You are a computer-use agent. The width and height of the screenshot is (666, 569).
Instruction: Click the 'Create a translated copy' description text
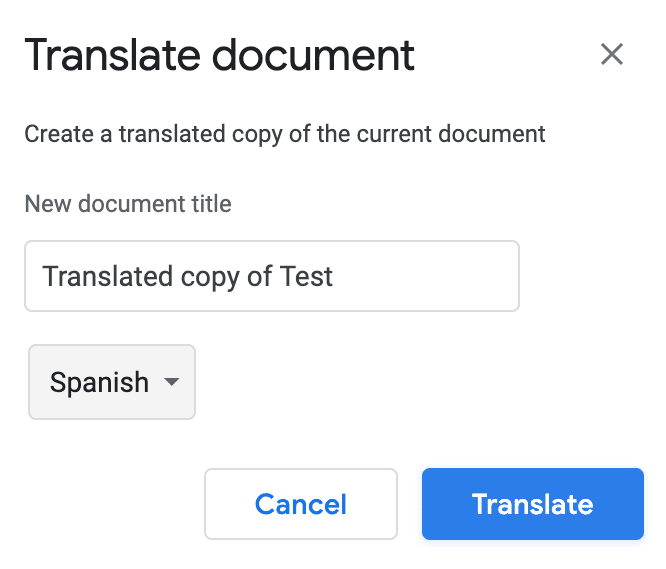tap(285, 134)
